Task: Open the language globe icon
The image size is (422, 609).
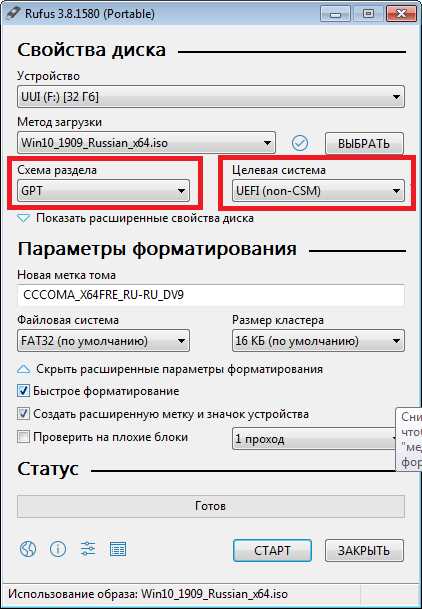Action: (28, 549)
